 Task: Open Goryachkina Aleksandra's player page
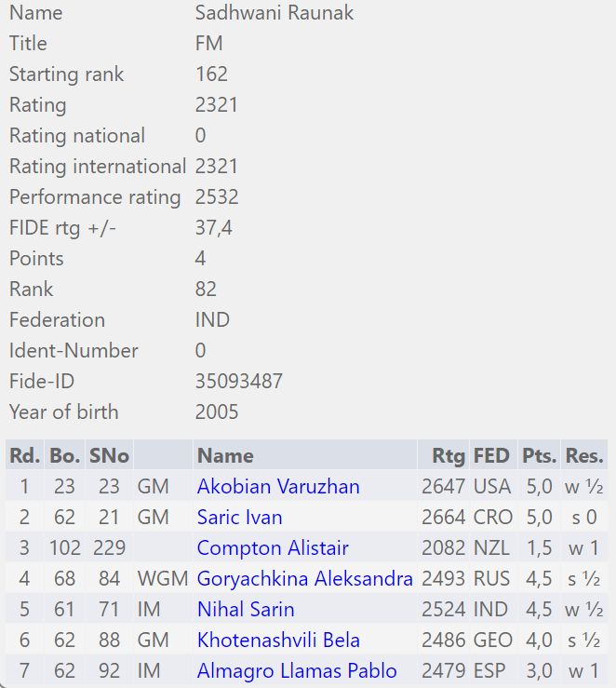[304, 578]
